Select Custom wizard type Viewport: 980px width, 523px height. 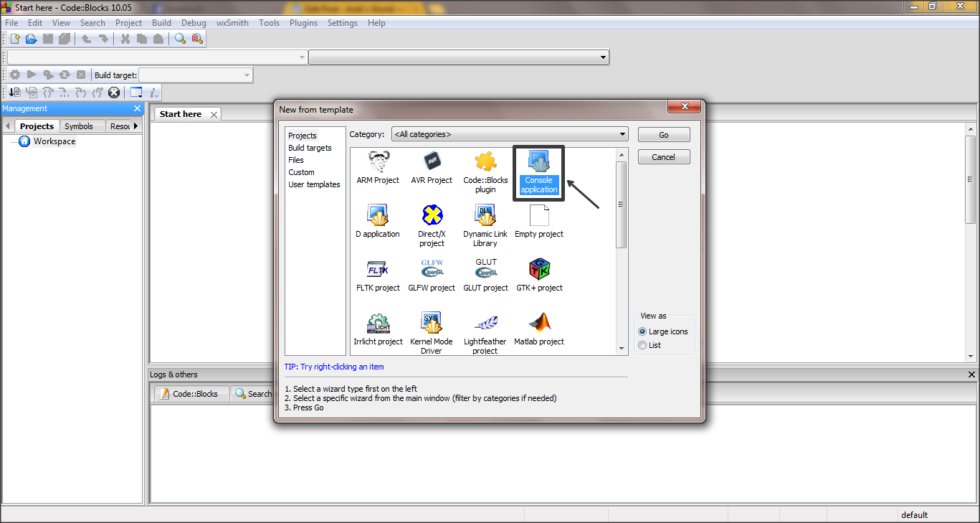(x=301, y=172)
